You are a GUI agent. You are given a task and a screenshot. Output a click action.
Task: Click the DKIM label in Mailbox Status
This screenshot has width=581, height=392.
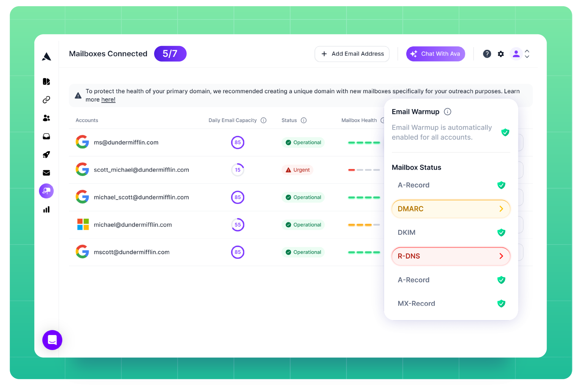pyautogui.click(x=406, y=232)
